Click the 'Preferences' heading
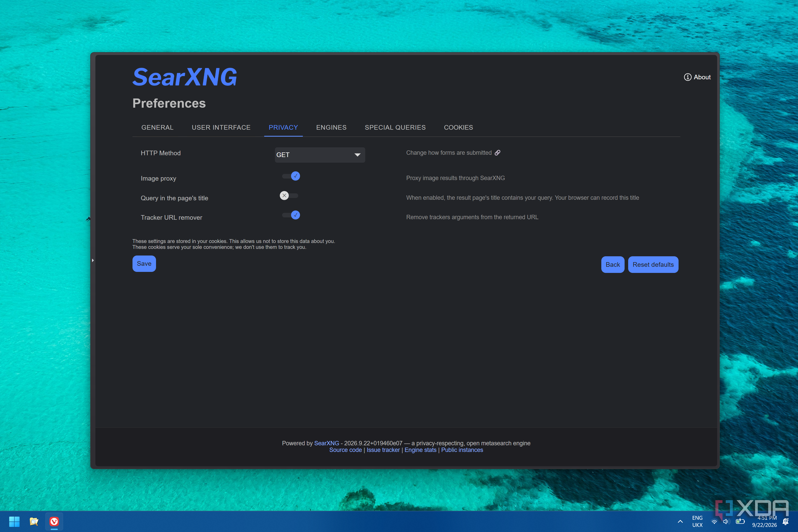The width and height of the screenshot is (798, 532). click(x=169, y=103)
